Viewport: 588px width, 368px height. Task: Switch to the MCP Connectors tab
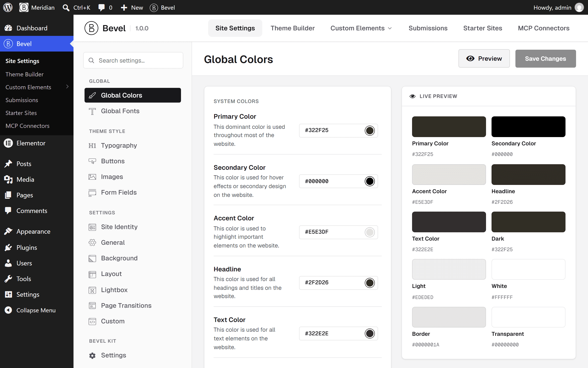point(543,28)
